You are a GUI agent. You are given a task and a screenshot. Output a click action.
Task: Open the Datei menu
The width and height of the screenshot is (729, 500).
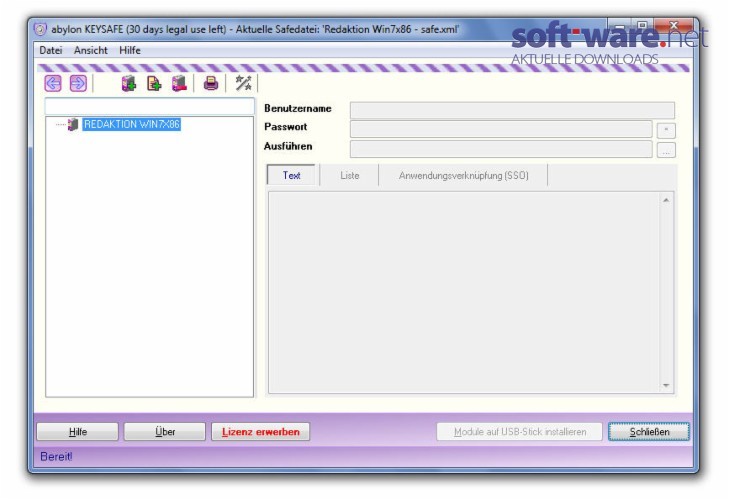51,50
